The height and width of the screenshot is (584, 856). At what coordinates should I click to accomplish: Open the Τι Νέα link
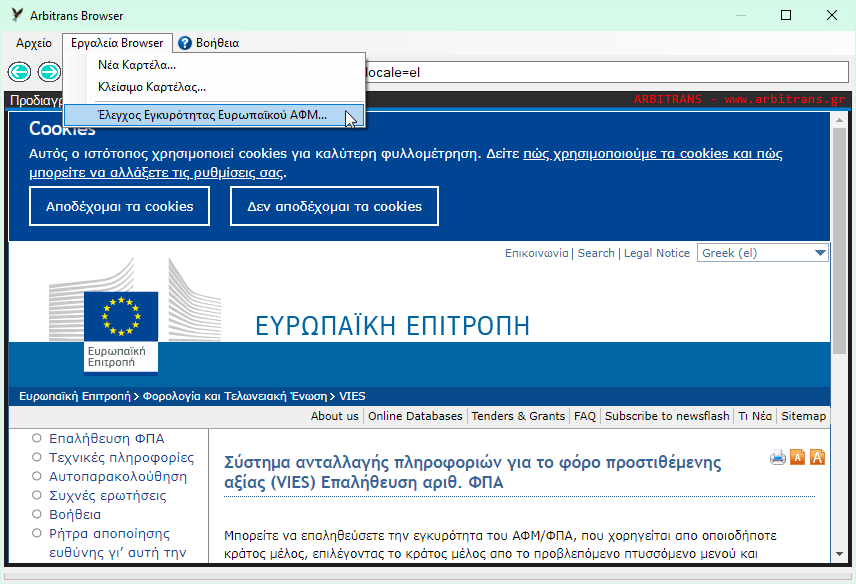coord(755,416)
